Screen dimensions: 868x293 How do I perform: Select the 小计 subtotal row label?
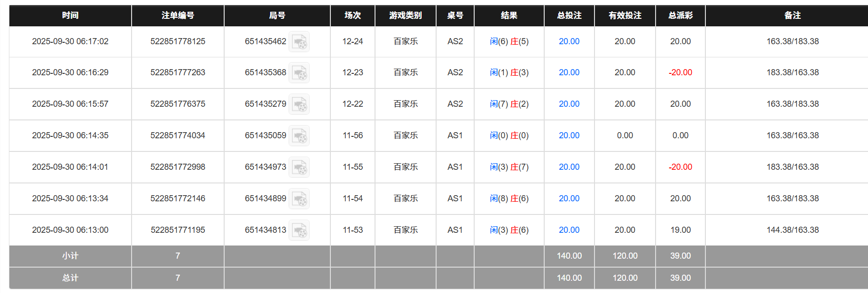tap(70, 256)
